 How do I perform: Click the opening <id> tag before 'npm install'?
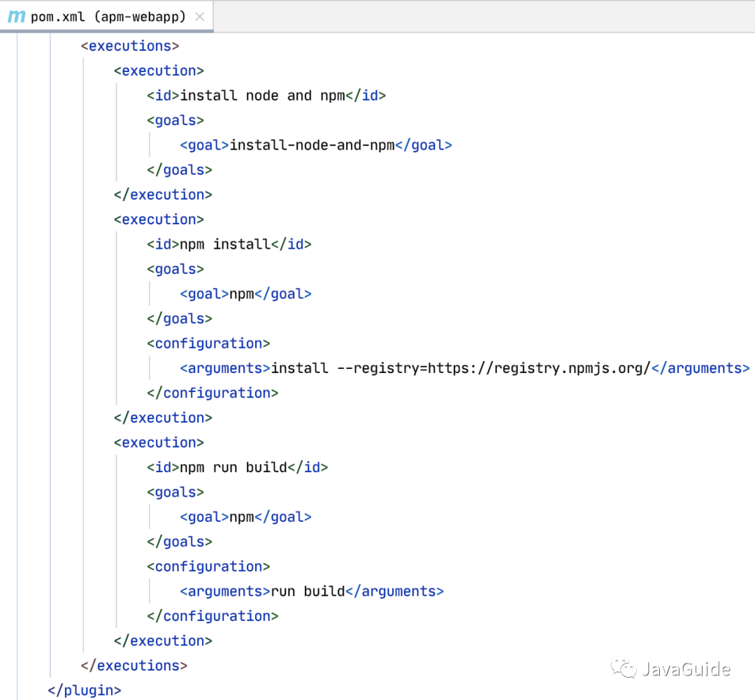tap(164, 245)
